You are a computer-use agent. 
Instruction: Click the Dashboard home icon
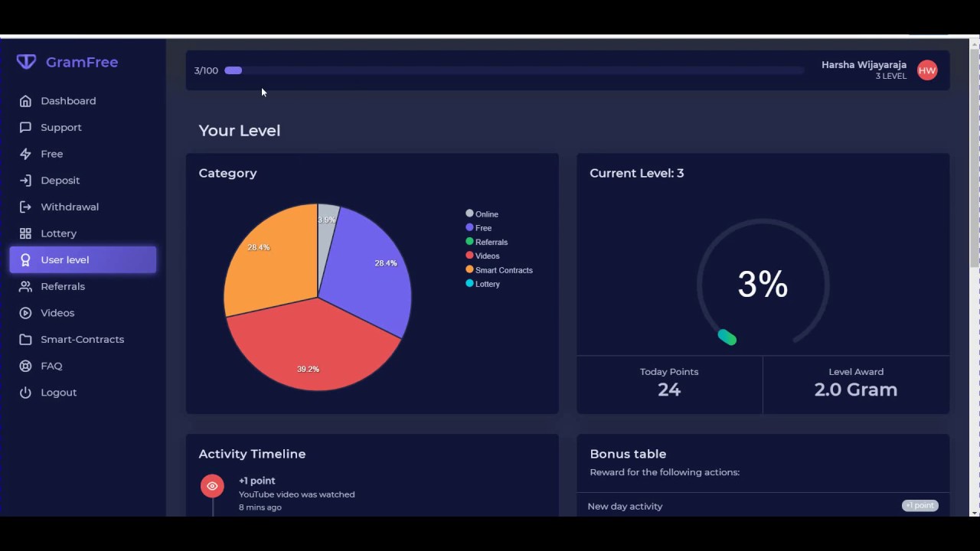coord(25,101)
